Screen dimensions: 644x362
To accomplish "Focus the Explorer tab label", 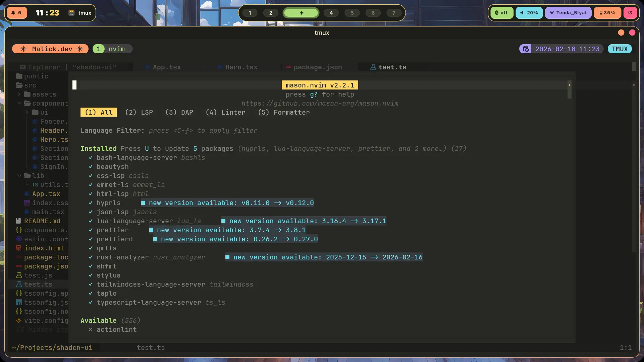I will tap(44, 67).
